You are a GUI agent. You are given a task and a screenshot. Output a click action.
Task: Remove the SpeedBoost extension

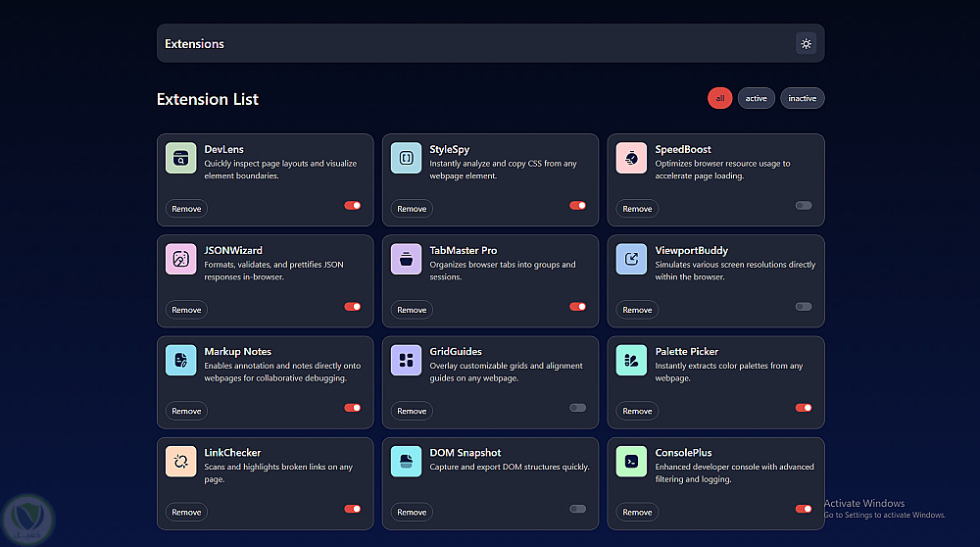pos(637,209)
